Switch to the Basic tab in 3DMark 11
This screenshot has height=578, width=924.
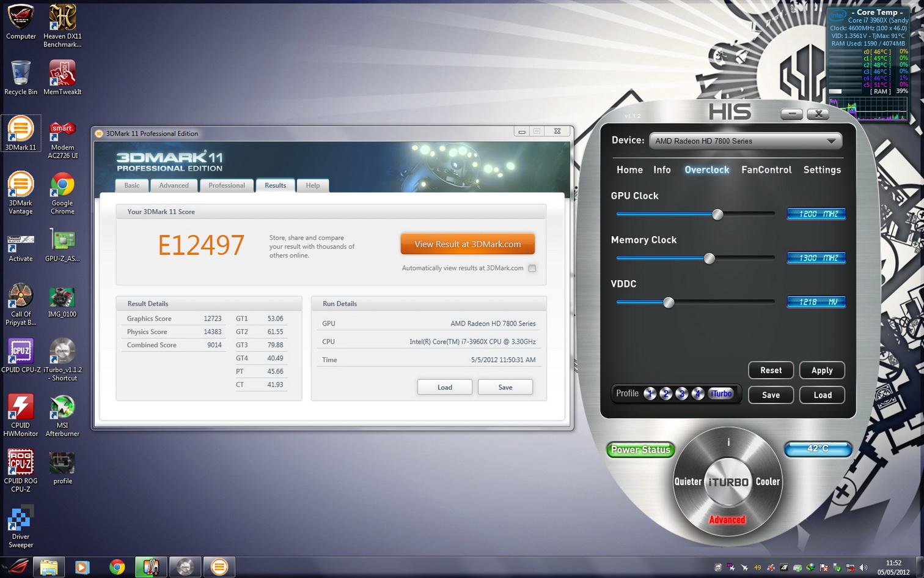pos(132,185)
